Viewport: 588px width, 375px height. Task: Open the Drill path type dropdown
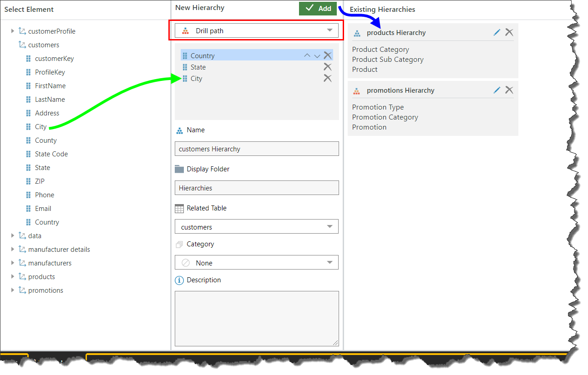257,31
